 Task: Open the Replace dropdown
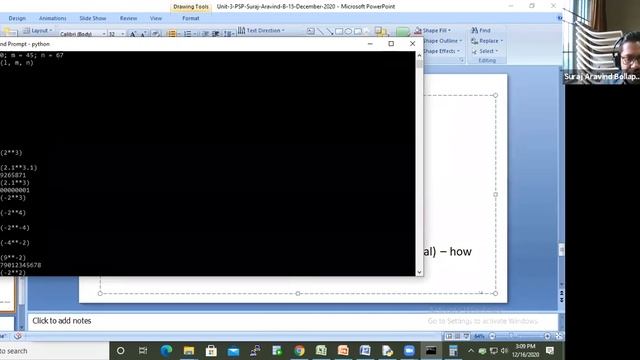487,41
